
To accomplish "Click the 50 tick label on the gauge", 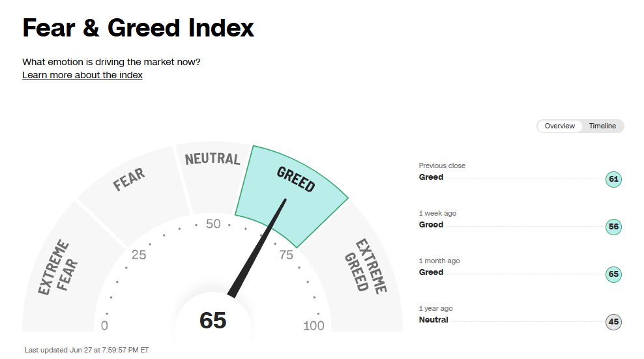I will tap(213, 224).
